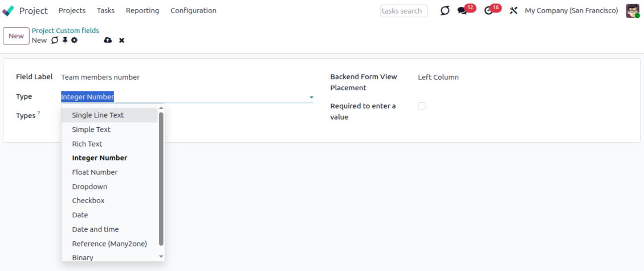
Task: Click the gear actions icon beside New
Action: coord(74,41)
